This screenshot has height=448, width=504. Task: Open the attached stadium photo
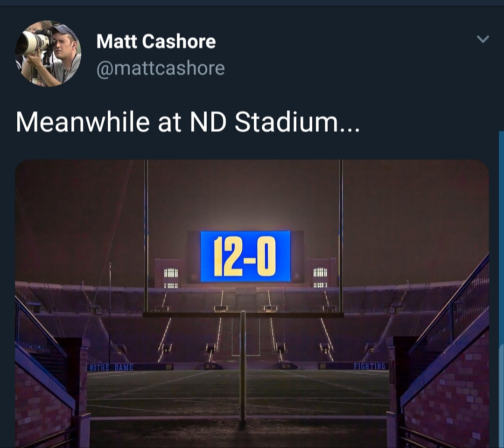252,303
